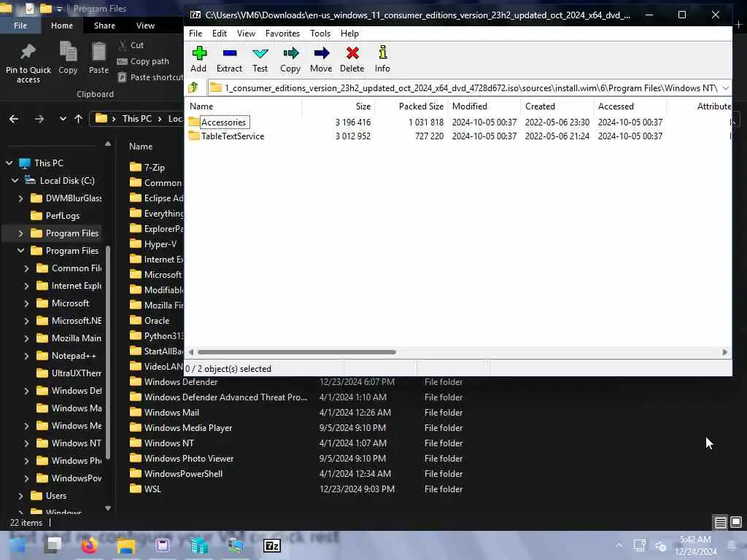The width and height of the screenshot is (747, 560).
Task: Go up one level in Explorer
Action: pyautogui.click(x=78, y=119)
